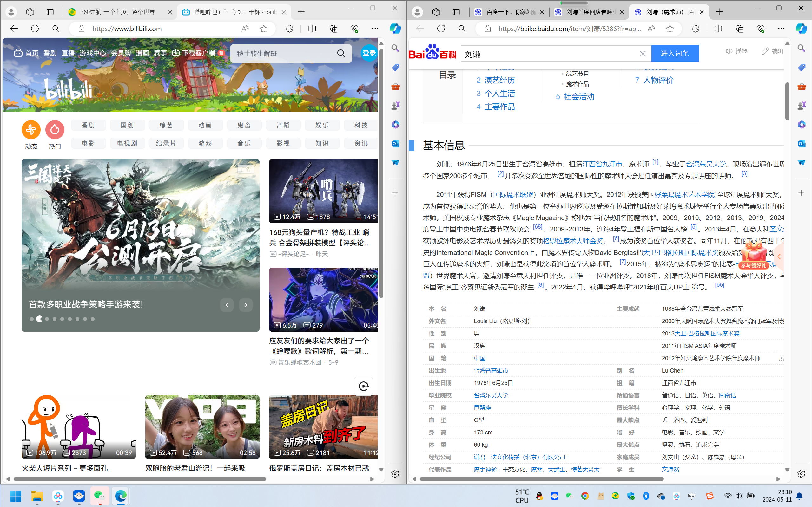
Task: Open 巨蟹座 link in info table
Action: click(482, 408)
